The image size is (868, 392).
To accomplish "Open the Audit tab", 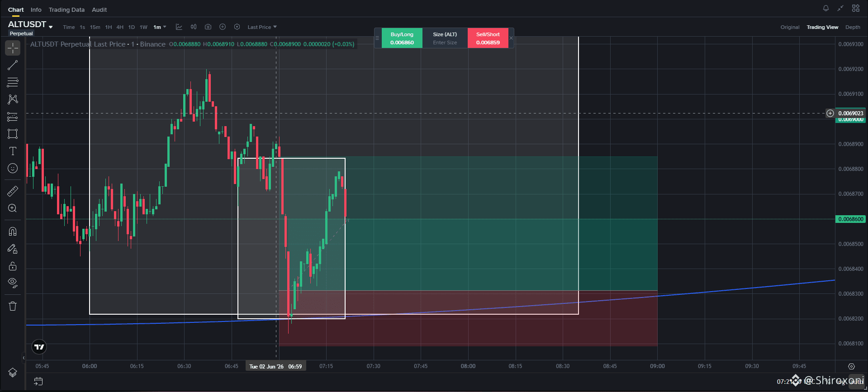I will pyautogui.click(x=100, y=9).
